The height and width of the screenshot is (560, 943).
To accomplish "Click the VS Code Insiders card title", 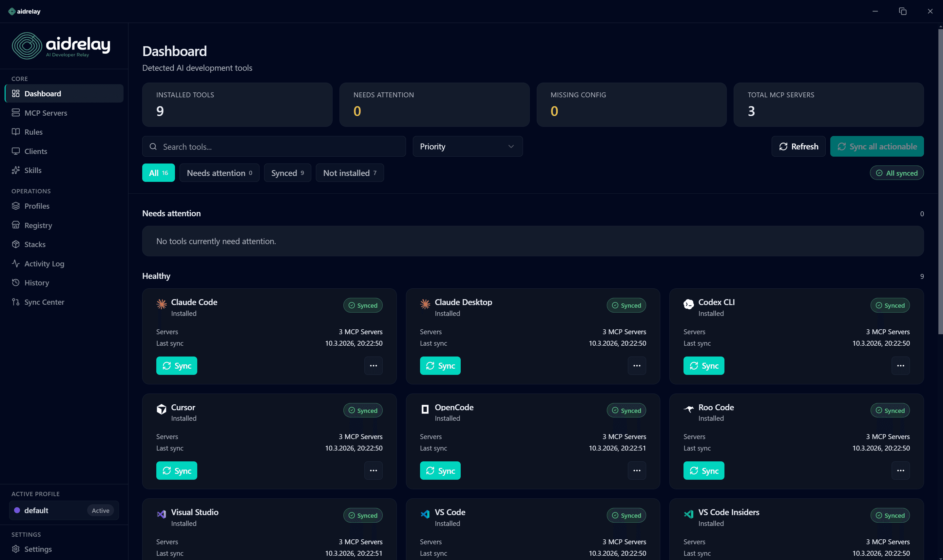I will coord(729,512).
